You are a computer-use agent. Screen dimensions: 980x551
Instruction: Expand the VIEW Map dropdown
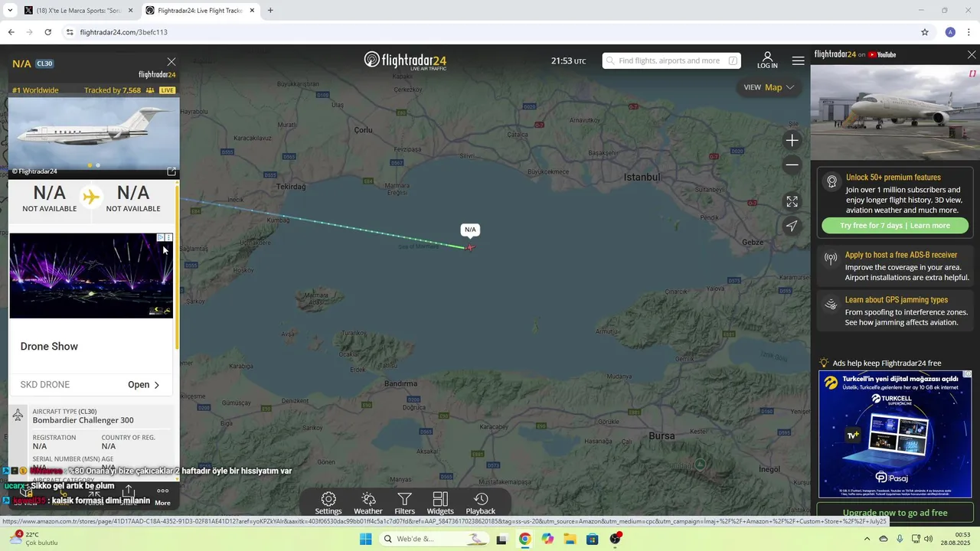769,87
